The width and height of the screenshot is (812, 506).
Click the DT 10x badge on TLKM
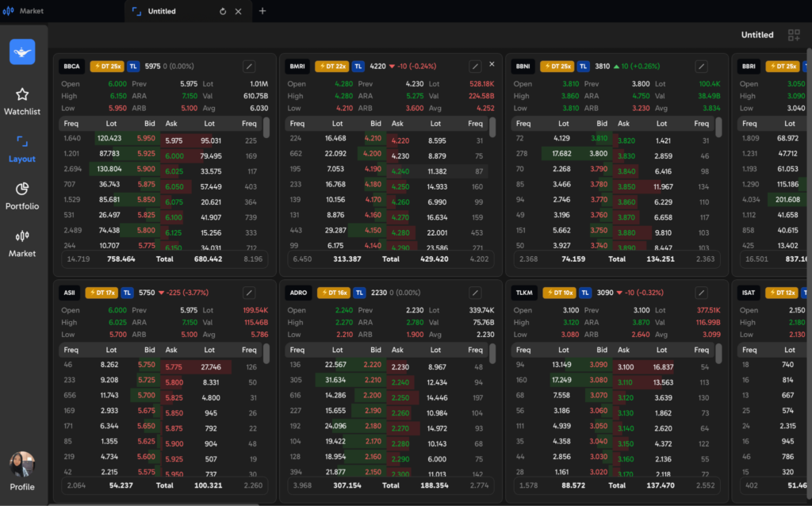(x=559, y=293)
